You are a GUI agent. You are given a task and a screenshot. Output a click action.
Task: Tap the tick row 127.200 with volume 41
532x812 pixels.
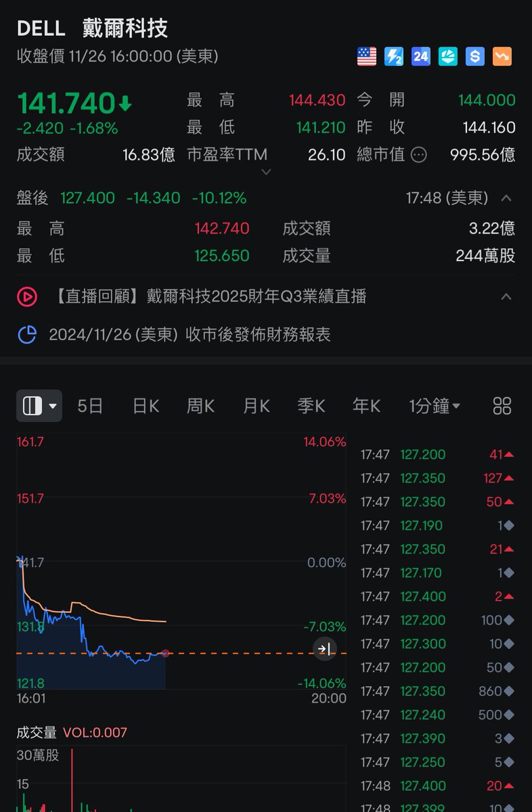(x=437, y=454)
